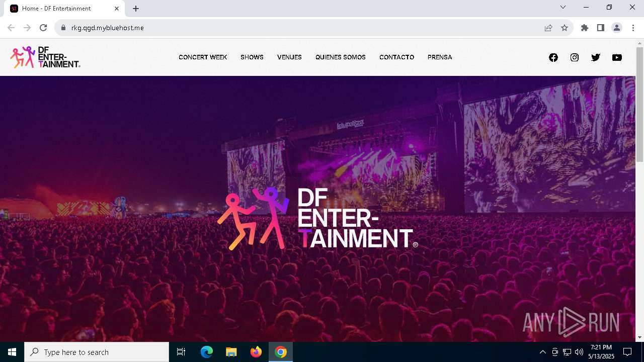
Task: Click the browser back arrow
Action: 11,28
